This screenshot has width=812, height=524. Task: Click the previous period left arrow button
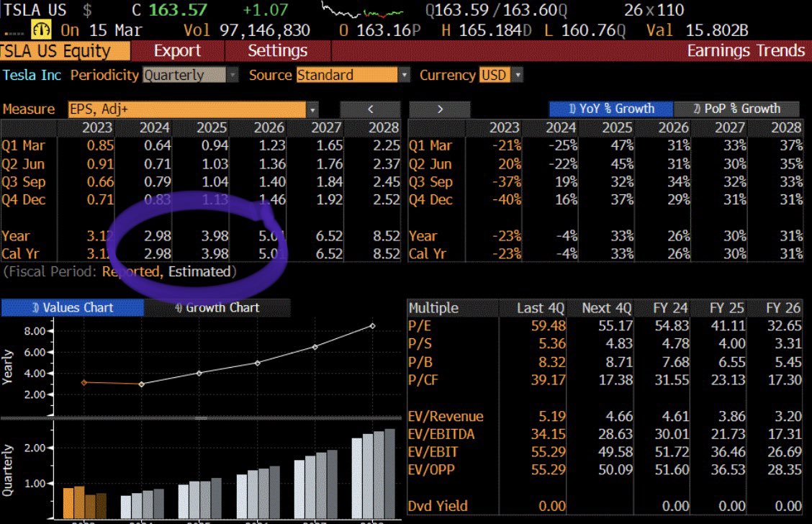tap(370, 109)
